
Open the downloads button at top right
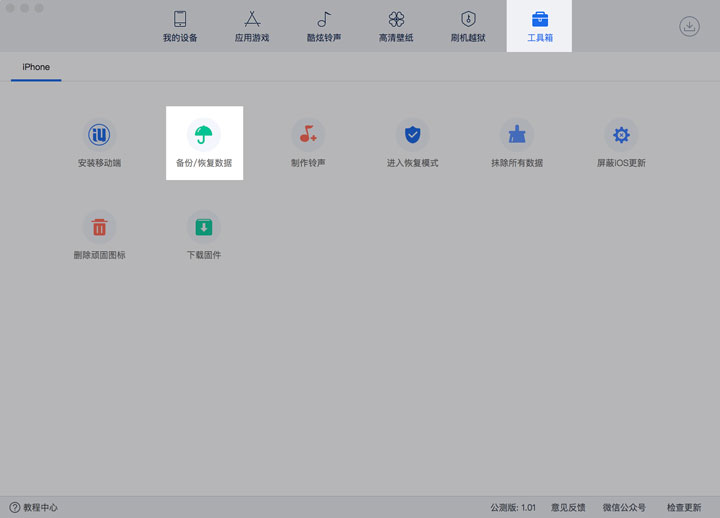tap(689, 27)
